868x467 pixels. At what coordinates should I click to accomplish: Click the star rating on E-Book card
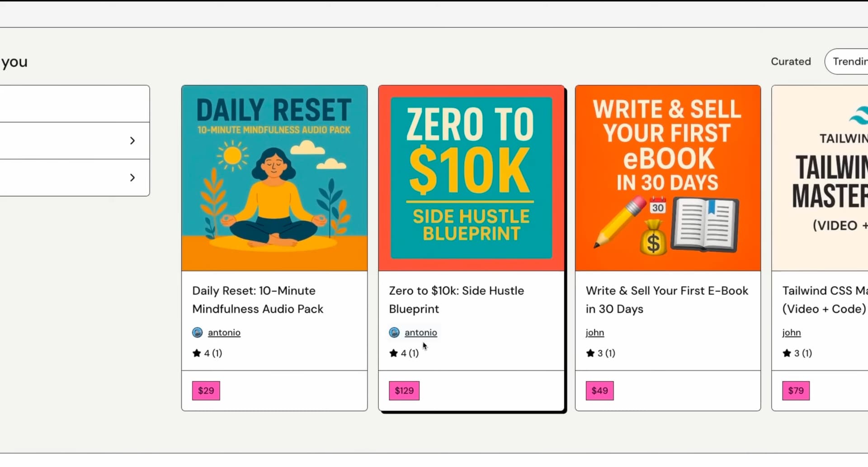(601, 353)
